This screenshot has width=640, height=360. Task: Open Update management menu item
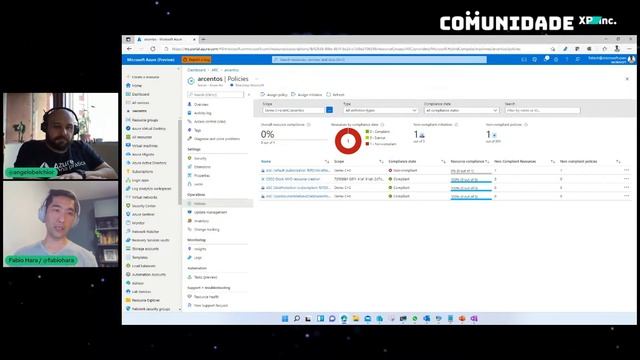click(207, 212)
